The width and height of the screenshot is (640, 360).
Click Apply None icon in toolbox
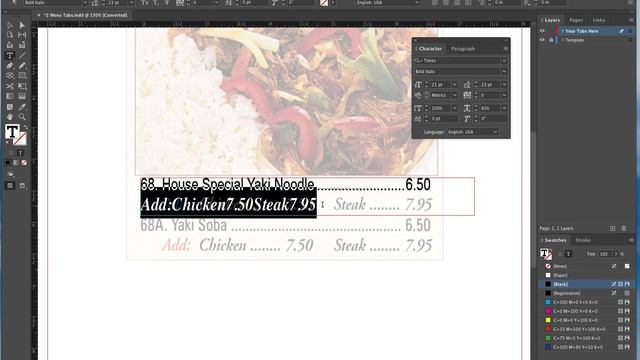coord(24,162)
